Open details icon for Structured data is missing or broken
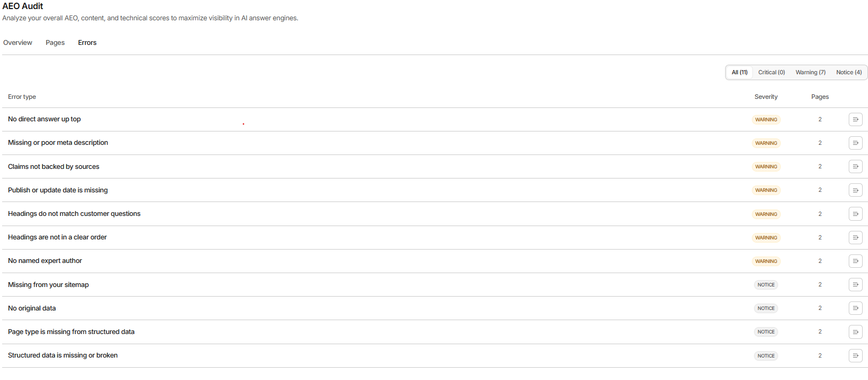 click(855, 355)
